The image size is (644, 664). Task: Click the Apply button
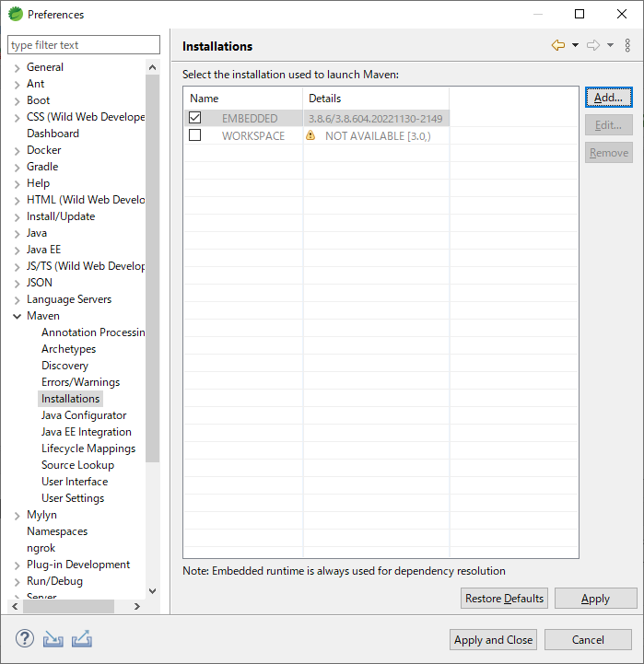(x=595, y=598)
